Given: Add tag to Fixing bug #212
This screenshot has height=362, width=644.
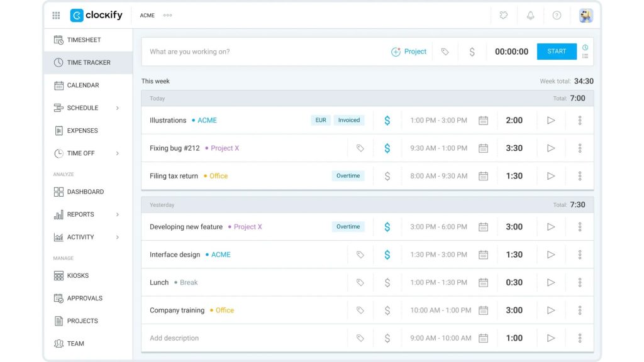Looking at the screenshot, I should click(x=360, y=148).
